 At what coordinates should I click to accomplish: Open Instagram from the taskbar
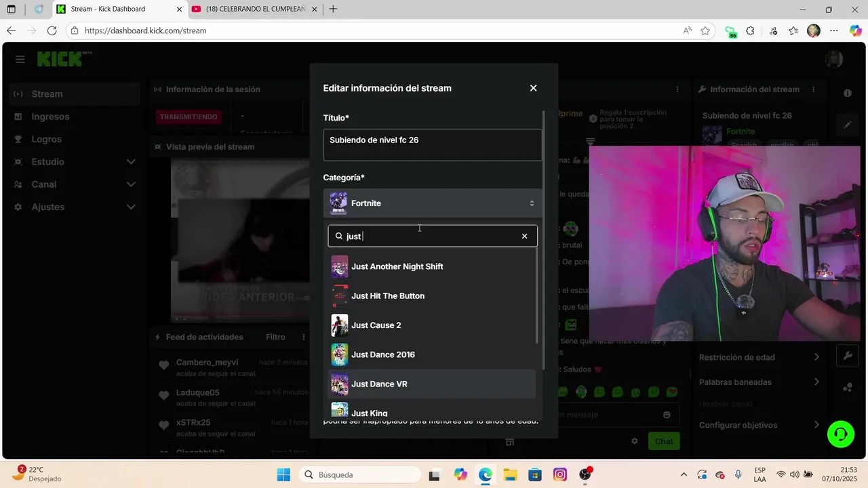pos(560,475)
